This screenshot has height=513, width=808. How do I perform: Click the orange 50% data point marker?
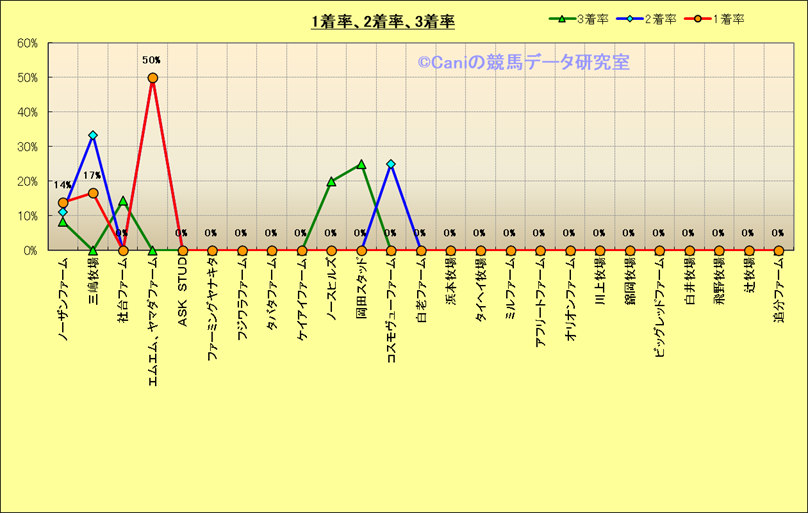click(x=152, y=78)
